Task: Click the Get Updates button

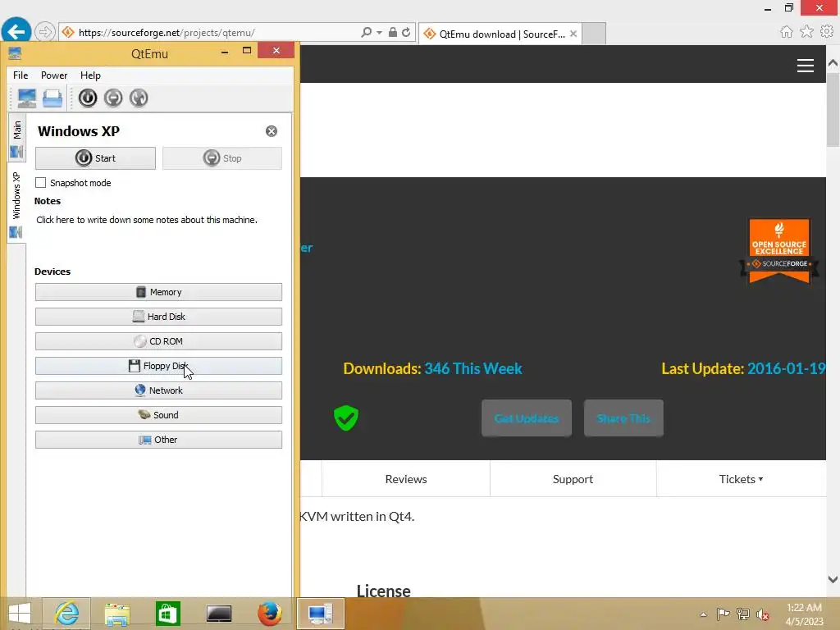Action: coord(527,418)
